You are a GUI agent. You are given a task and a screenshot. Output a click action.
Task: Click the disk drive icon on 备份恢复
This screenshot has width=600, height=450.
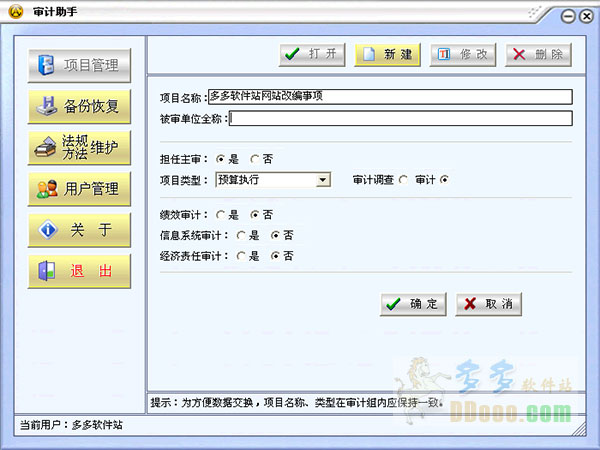point(46,106)
